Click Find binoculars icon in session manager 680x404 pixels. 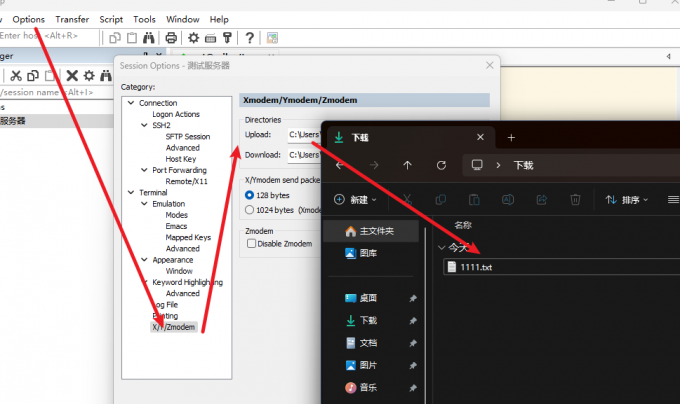106,76
